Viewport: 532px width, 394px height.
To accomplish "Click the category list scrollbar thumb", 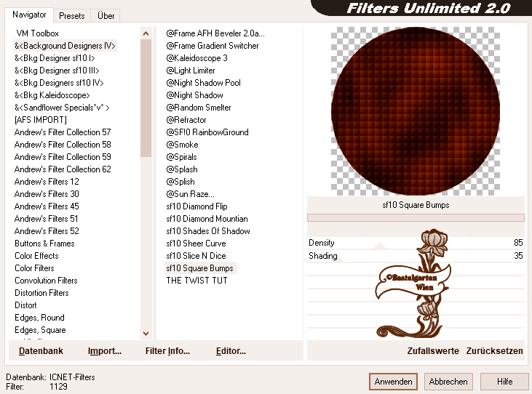I will 146,98.
